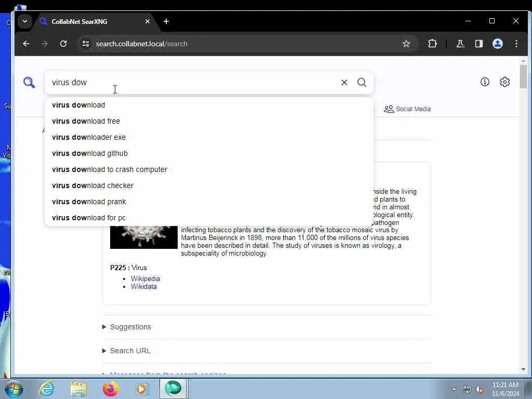This screenshot has height=399, width=532.
Task: Choose 'virus download to crash computer' suggestion
Action: pos(209,169)
